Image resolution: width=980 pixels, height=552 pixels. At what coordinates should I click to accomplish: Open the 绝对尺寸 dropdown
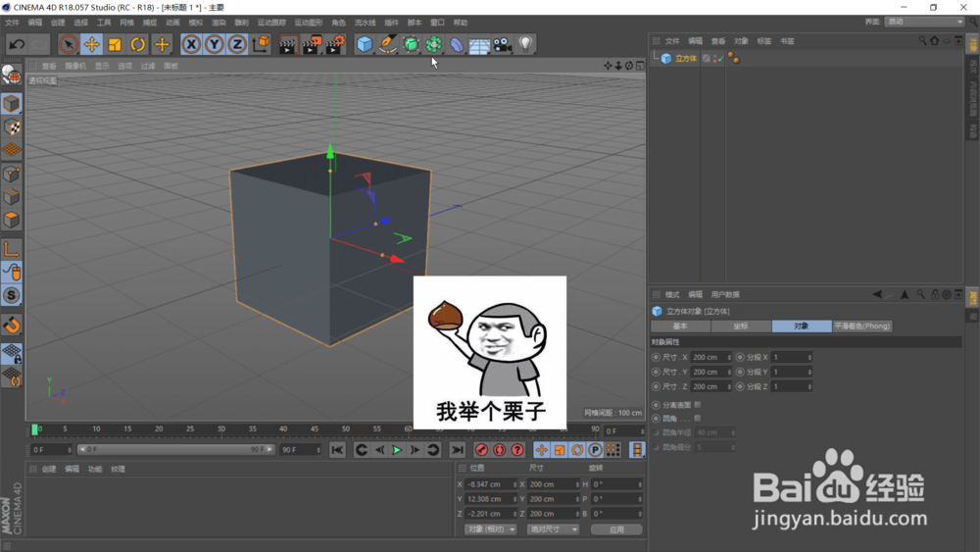pos(553,529)
